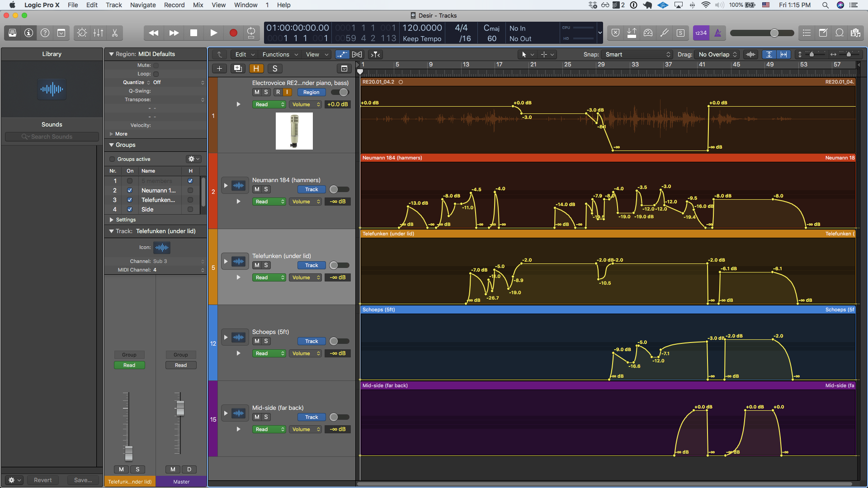868x488 pixels.
Task: Open Record menu in menu bar
Action: coord(174,5)
